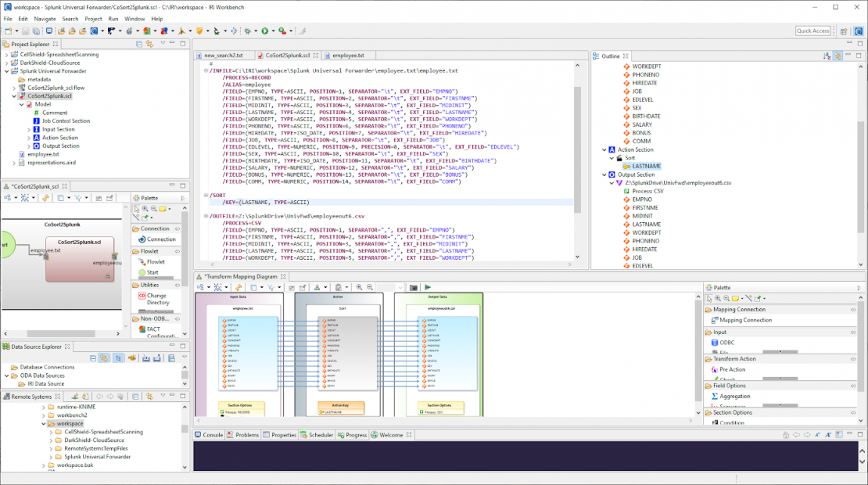Click the orange refresh arrows in Transform Mapping toolbar
This screenshot has width=868, height=485.
point(239,287)
